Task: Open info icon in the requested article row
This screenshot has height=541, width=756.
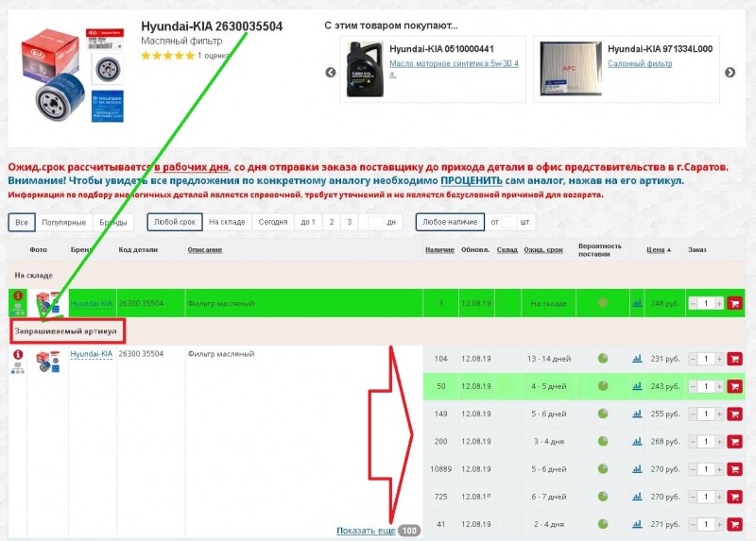Action: click(x=18, y=355)
